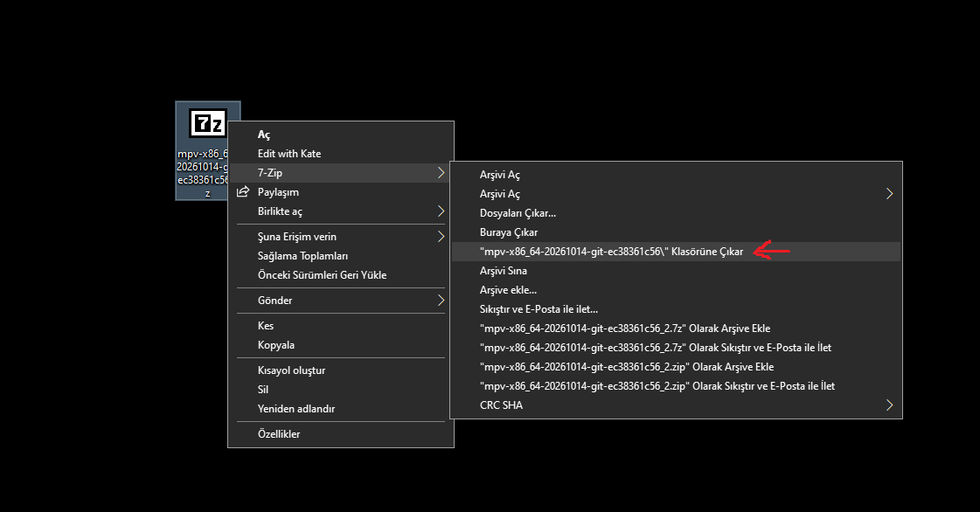
Task: Click Kısayol oluştur to create a shortcut
Action: 341,370
